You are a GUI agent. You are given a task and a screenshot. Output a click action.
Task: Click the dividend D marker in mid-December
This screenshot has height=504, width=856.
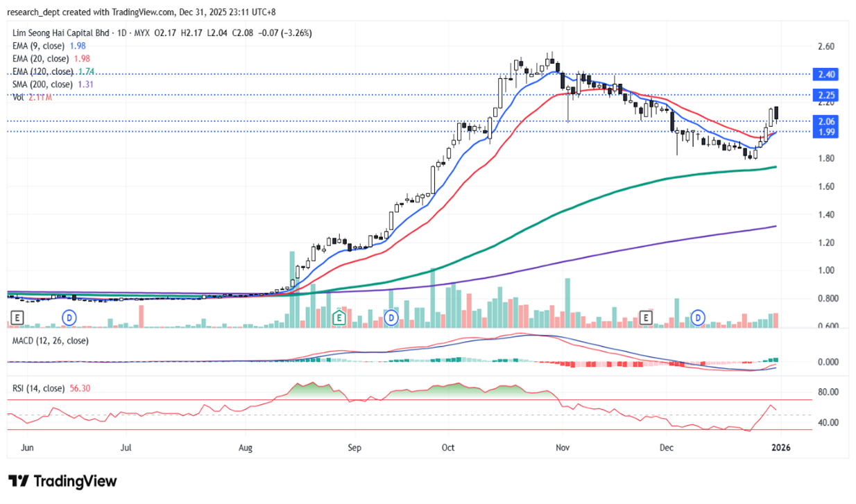[699, 318]
